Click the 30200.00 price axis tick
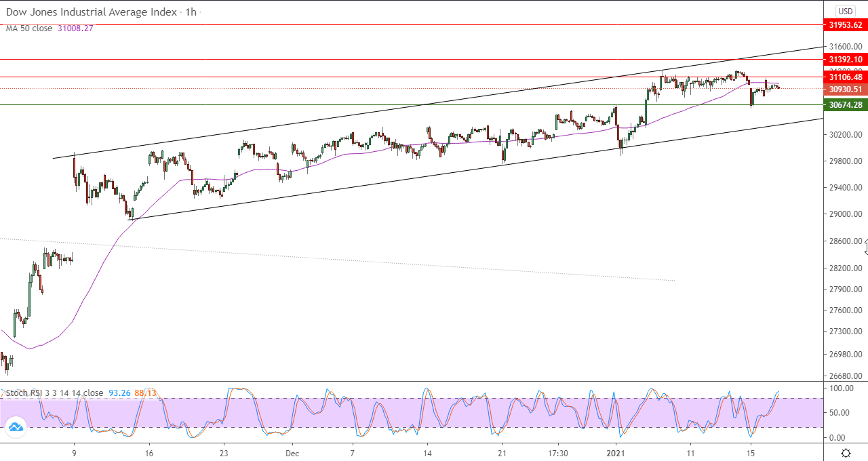Screen dimensions: 868x461 pyautogui.click(x=845, y=135)
